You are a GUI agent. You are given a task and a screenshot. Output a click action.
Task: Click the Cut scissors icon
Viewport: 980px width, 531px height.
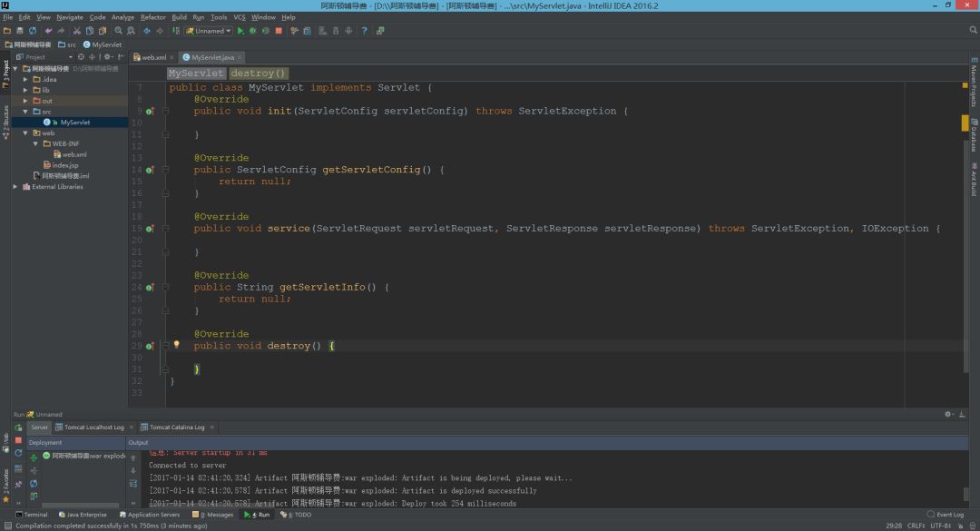tap(77, 31)
